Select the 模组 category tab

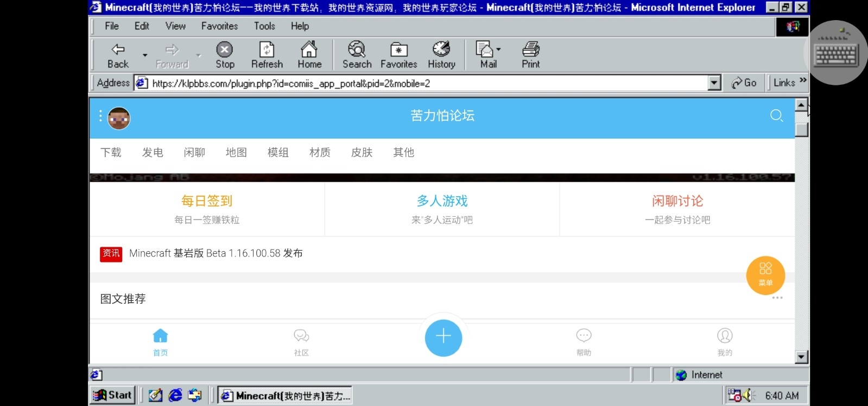tap(278, 153)
